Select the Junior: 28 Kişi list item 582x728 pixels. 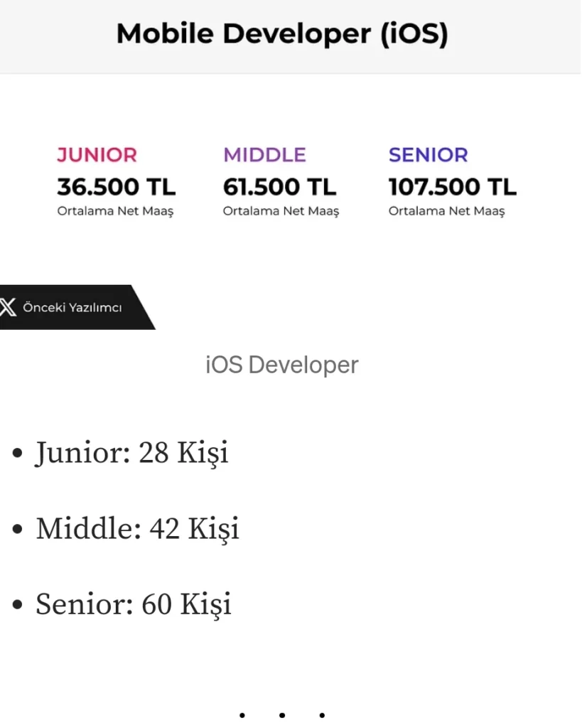point(132,452)
